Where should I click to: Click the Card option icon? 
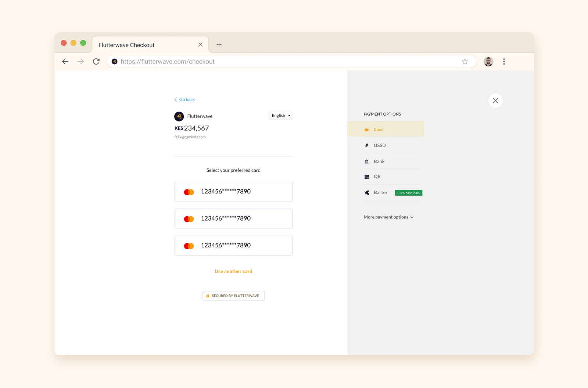[x=366, y=130]
